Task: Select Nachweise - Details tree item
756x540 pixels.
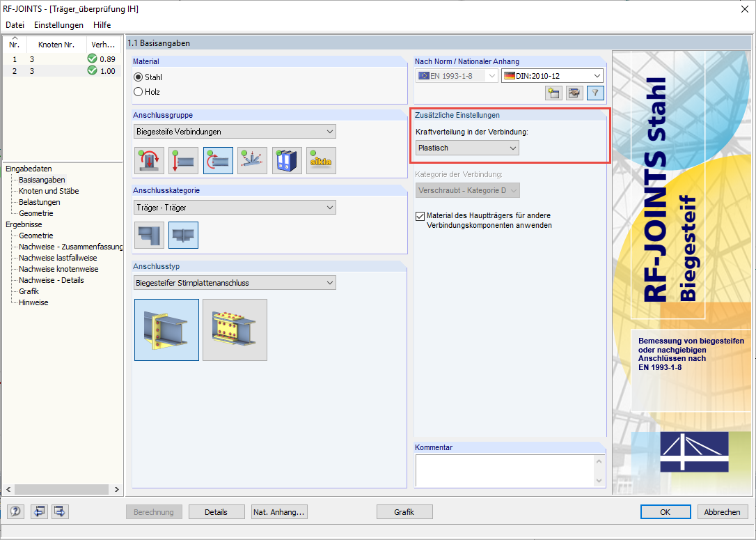Action: pyautogui.click(x=51, y=280)
